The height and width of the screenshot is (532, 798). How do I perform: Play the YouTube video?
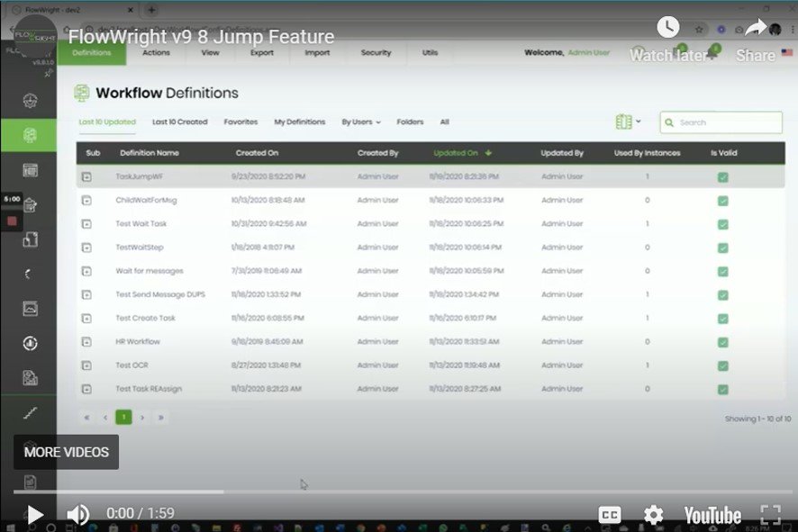tap(35, 514)
